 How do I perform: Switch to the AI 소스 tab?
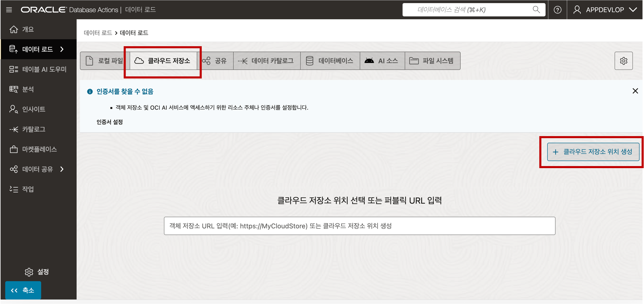point(382,61)
